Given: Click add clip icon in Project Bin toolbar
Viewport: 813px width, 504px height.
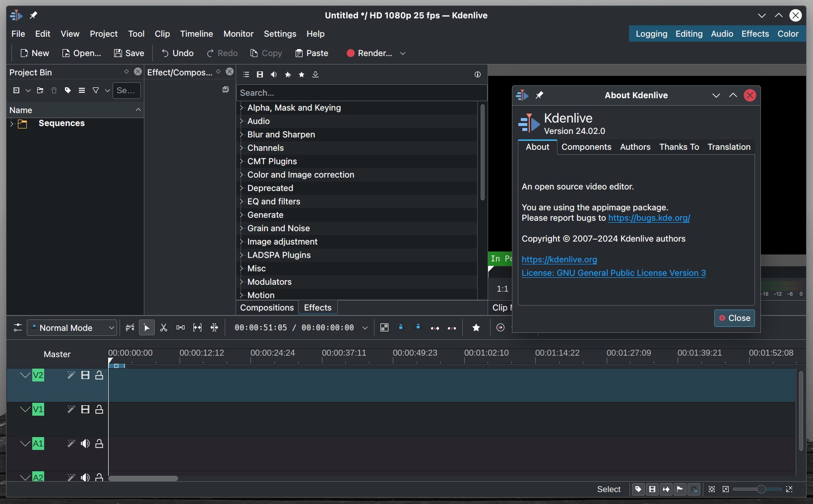Looking at the screenshot, I should 16,90.
